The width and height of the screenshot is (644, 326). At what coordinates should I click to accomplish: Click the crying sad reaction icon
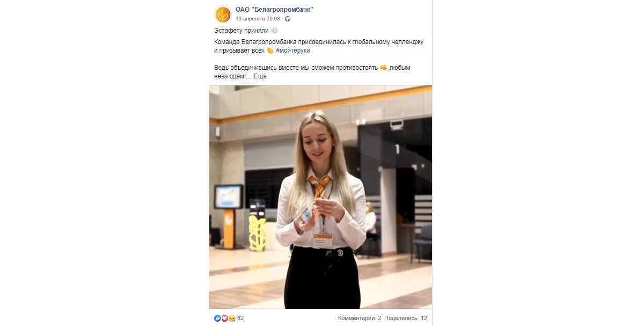[x=231, y=318]
